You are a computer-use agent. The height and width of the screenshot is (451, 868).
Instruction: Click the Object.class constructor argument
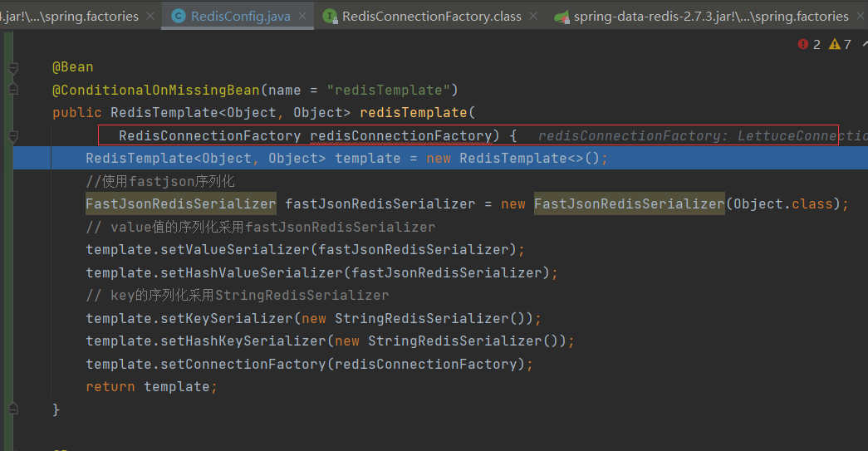pyautogui.click(x=782, y=204)
